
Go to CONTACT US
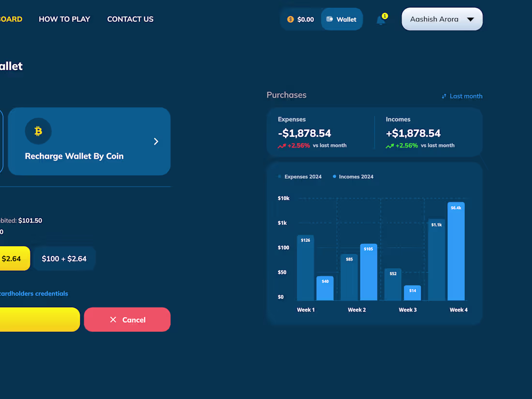coord(130,19)
